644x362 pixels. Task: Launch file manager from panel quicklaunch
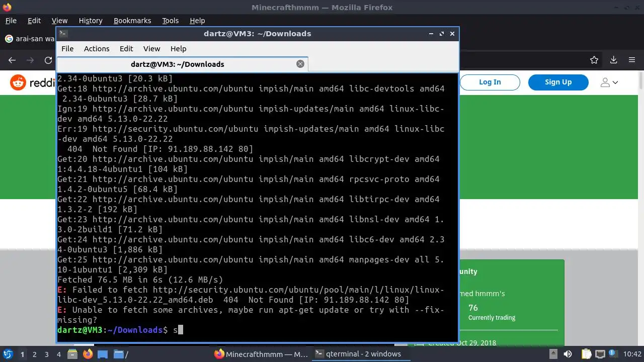72,354
